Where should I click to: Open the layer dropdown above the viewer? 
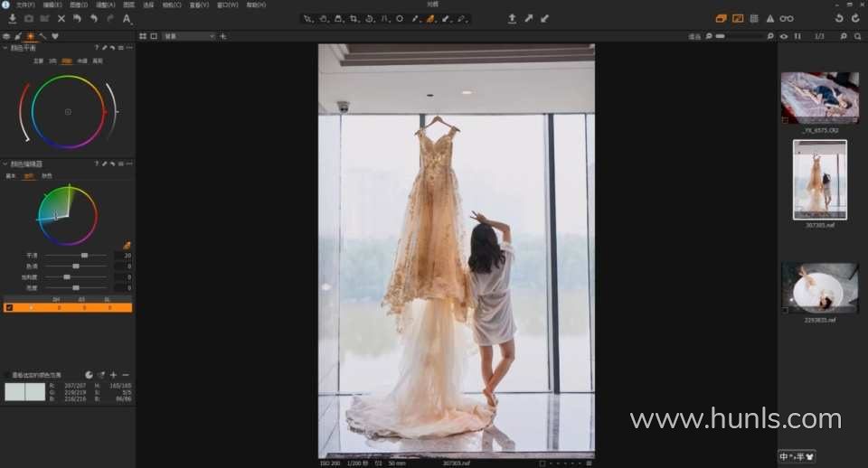pos(188,36)
